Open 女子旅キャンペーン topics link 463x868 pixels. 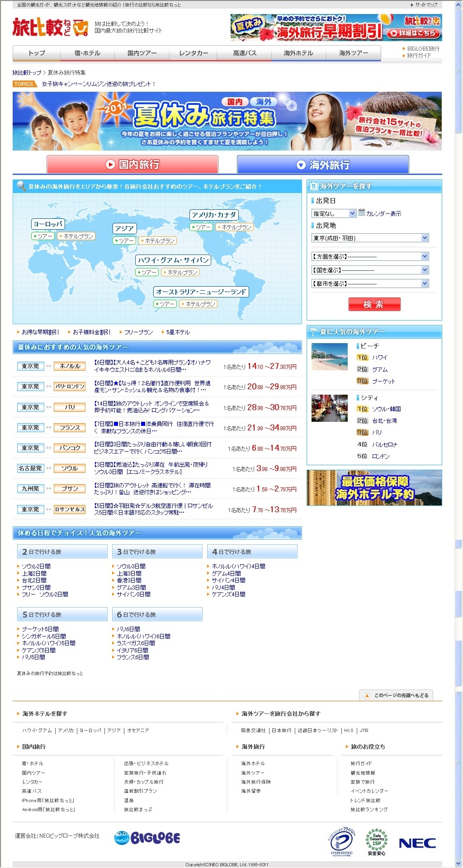click(x=99, y=84)
